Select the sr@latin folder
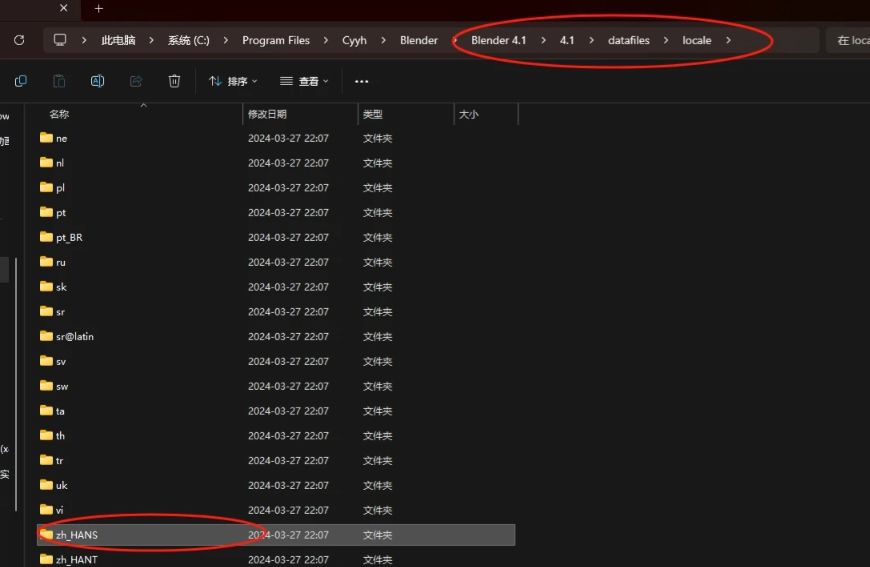This screenshot has width=870, height=567. pyautogui.click(x=276, y=336)
